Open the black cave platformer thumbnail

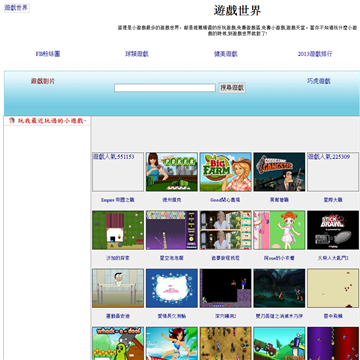(225, 288)
